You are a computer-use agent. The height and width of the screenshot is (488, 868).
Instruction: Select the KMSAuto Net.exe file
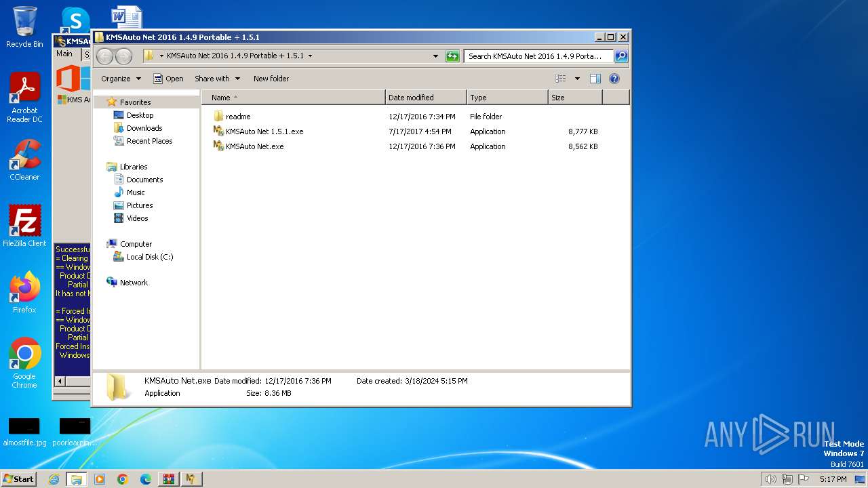point(248,146)
